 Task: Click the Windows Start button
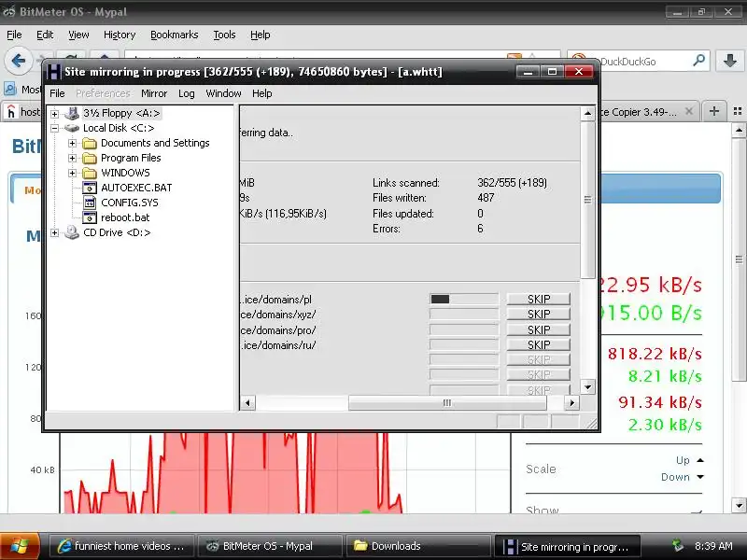point(20,546)
